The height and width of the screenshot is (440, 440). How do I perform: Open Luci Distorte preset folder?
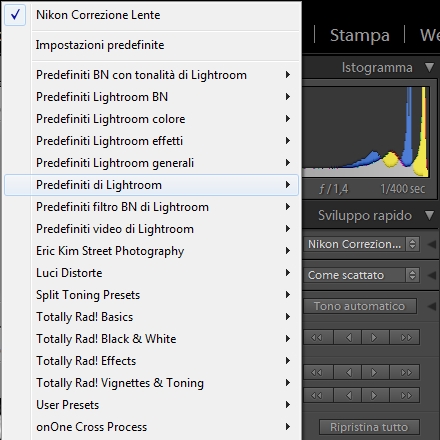(x=152, y=273)
